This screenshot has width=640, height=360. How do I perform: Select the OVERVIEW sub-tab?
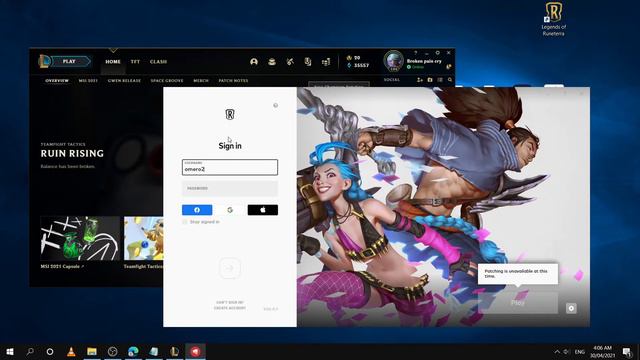click(x=57, y=80)
